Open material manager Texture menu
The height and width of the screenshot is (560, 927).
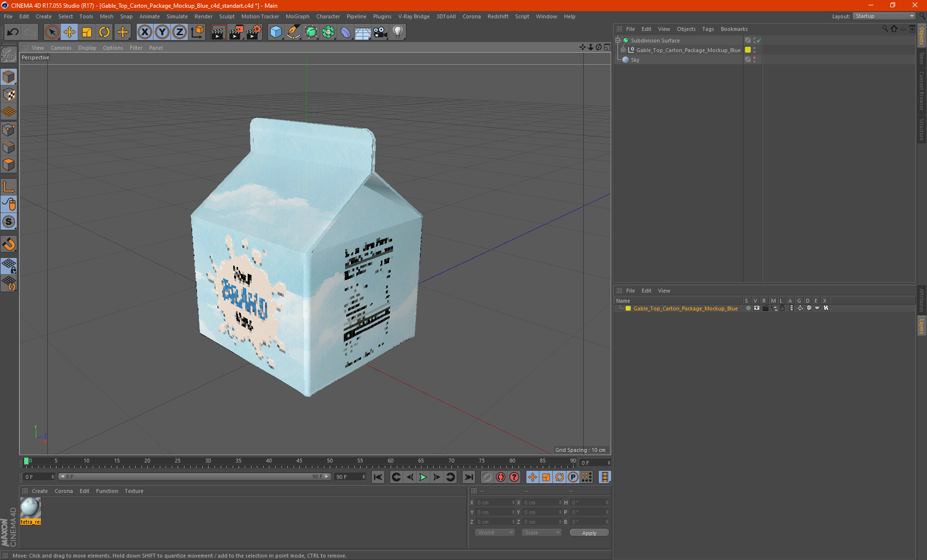(134, 491)
